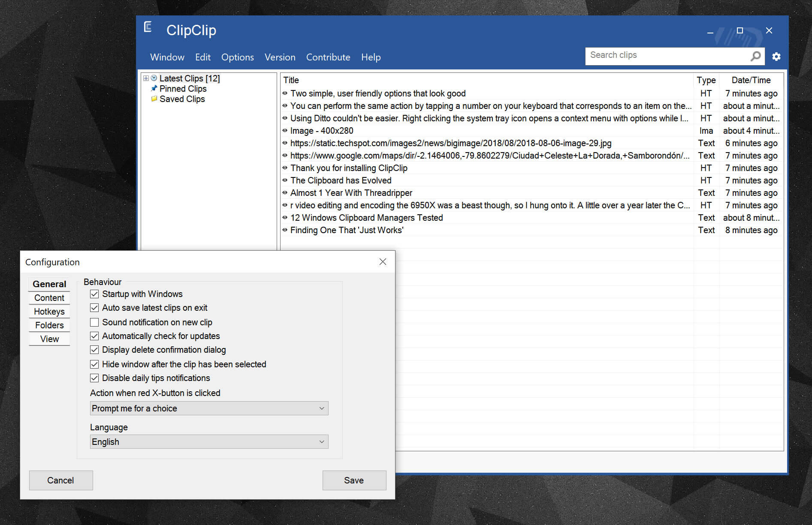Sort clips by Date/Time column header

pos(751,80)
